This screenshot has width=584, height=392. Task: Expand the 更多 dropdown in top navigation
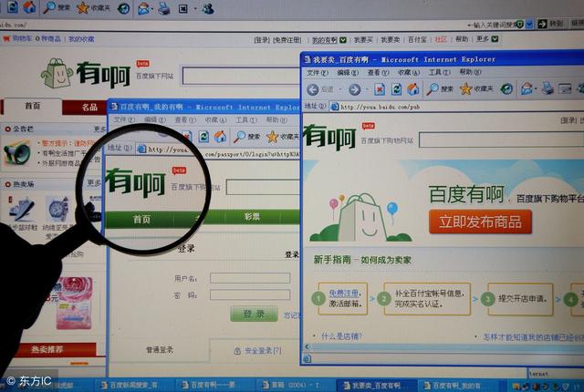pos(495,38)
